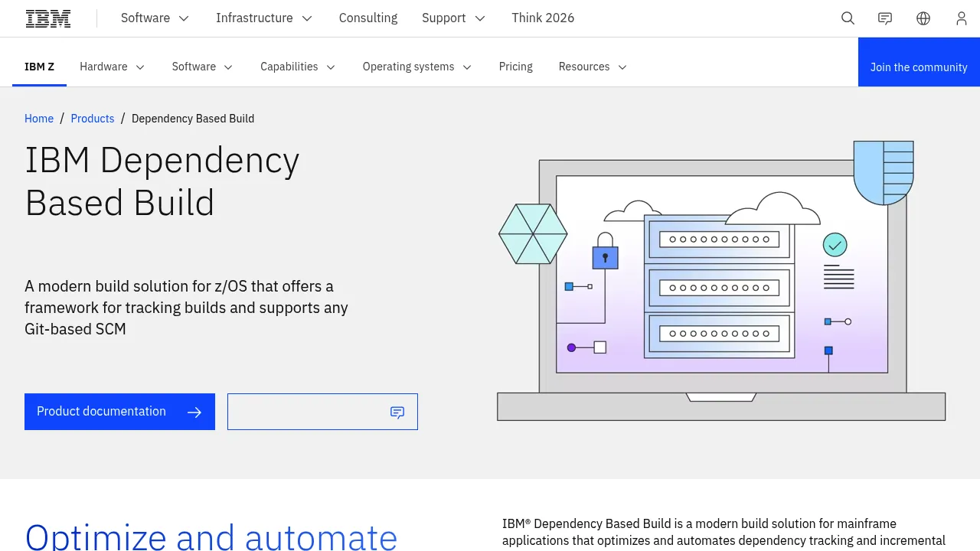Go to Products breadcrumb link
The image size is (980, 551).
(x=93, y=119)
